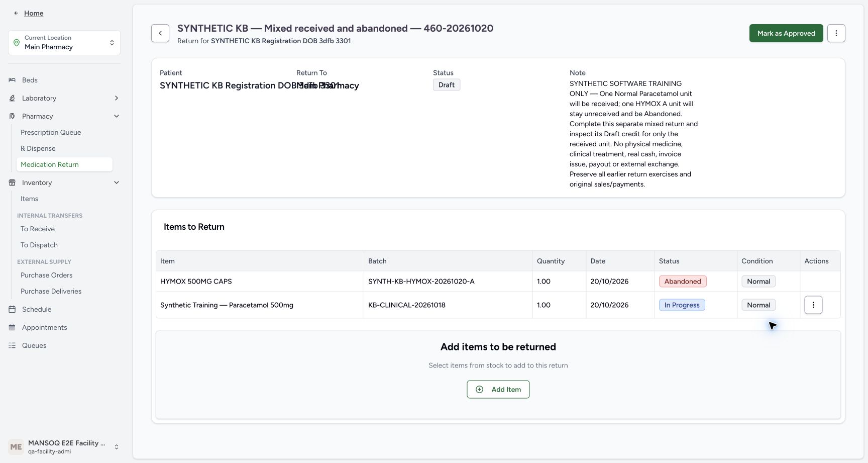The image size is (868, 463).
Task: Click the Synthetic Training — Paracetamol 500mg item
Action: click(x=227, y=305)
